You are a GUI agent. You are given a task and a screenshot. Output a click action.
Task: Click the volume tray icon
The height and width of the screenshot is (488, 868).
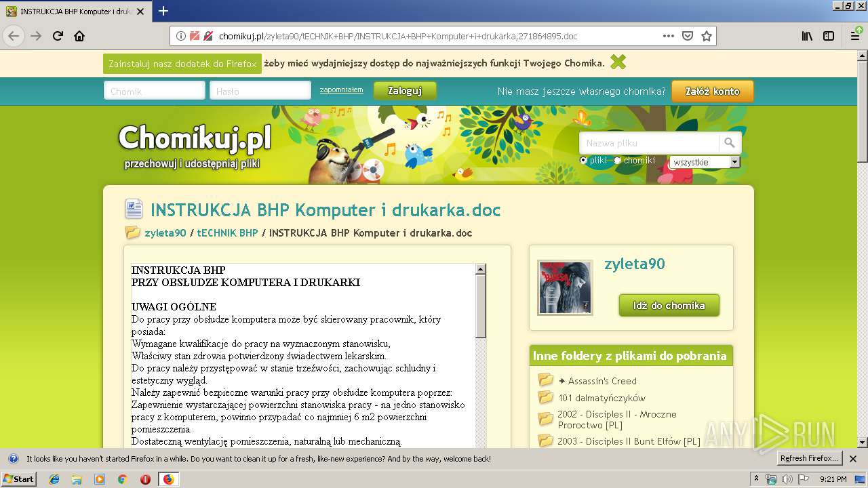[x=787, y=479]
